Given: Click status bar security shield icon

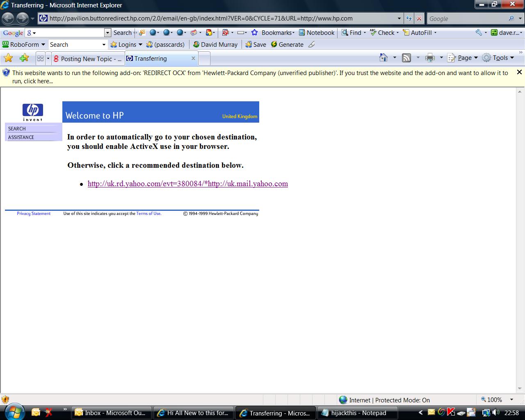Looking at the screenshot, I should (x=6, y=399).
